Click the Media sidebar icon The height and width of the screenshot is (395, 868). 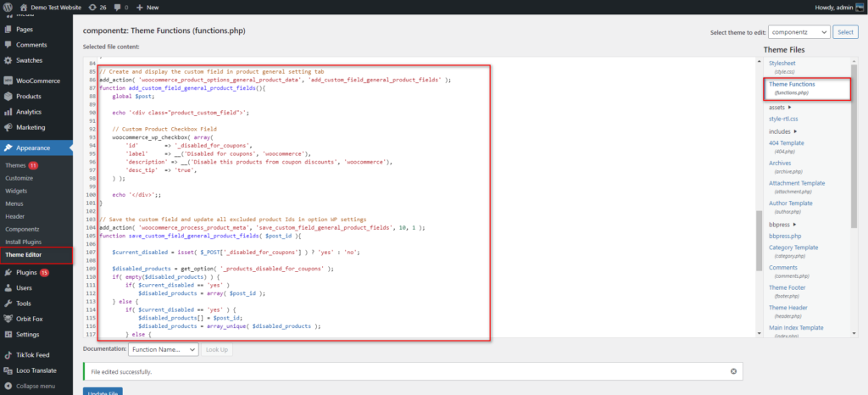click(x=8, y=16)
